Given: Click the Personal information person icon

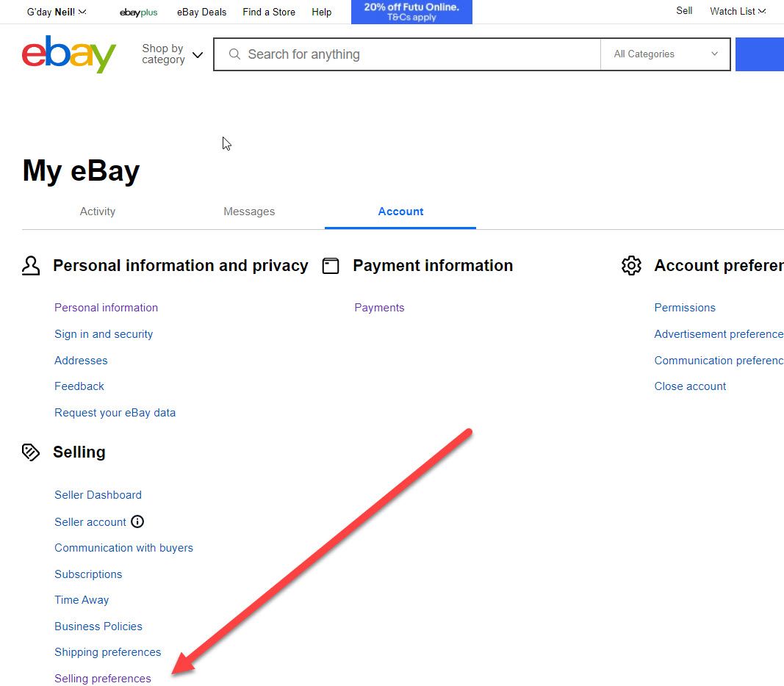Looking at the screenshot, I should [x=31, y=265].
